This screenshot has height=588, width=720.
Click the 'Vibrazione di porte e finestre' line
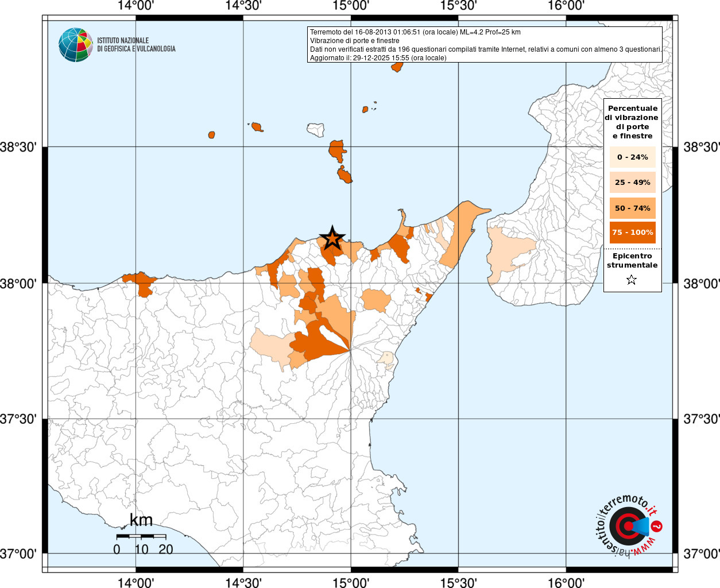[354, 41]
